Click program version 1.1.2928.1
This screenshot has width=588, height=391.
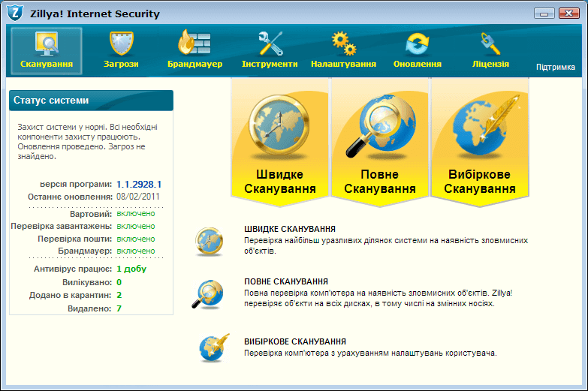139,185
